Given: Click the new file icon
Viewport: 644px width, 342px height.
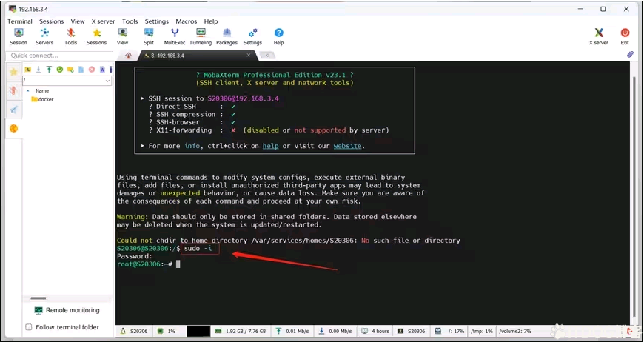Looking at the screenshot, I should click(81, 70).
